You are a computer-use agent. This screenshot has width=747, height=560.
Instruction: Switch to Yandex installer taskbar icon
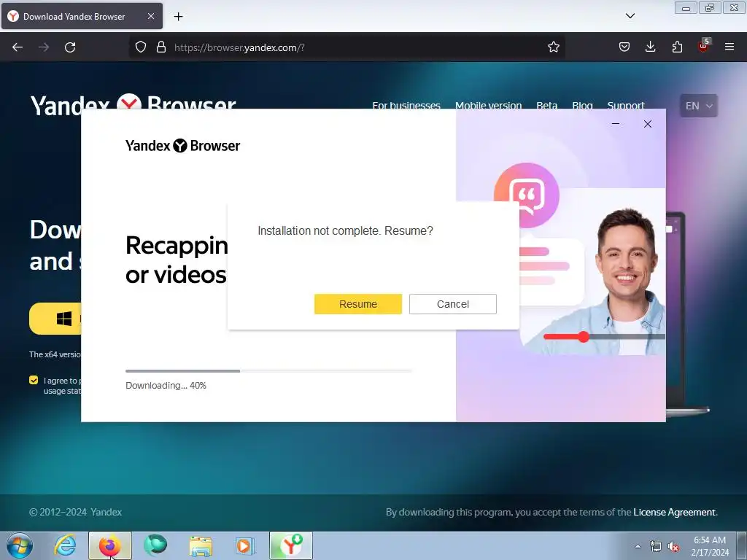291,545
